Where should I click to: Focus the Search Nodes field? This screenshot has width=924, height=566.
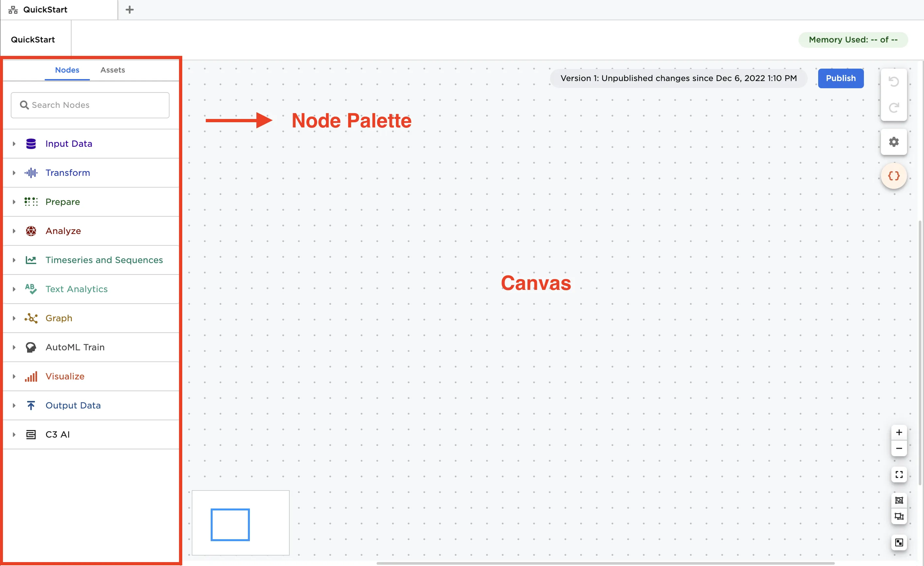coord(90,105)
